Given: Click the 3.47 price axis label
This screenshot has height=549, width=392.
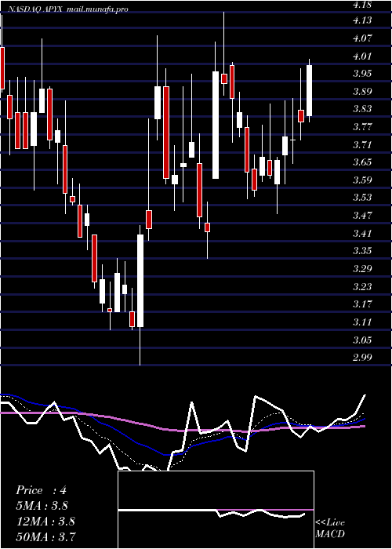Looking at the screenshot, I should point(362,216).
